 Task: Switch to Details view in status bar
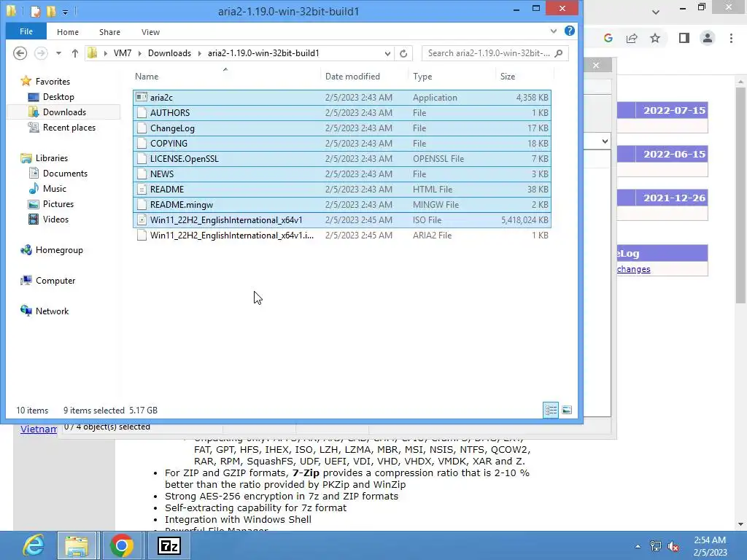(551, 410)
